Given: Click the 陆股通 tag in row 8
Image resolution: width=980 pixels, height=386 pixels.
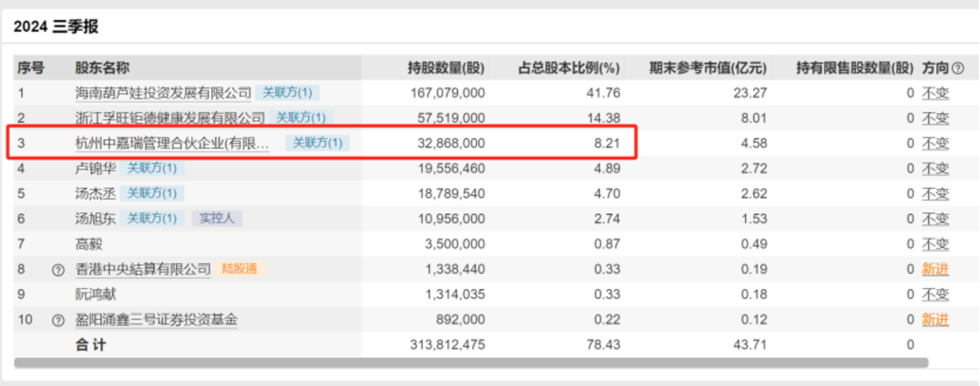Looking at the screenshot, I should pos(240,269).
